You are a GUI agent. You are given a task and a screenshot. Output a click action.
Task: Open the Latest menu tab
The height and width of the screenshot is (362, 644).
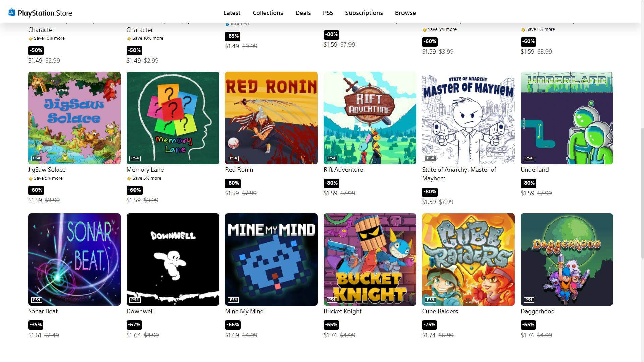232,13
